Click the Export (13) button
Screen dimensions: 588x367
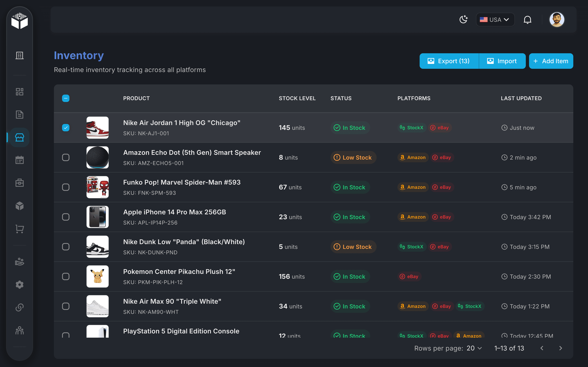[449, 61]
